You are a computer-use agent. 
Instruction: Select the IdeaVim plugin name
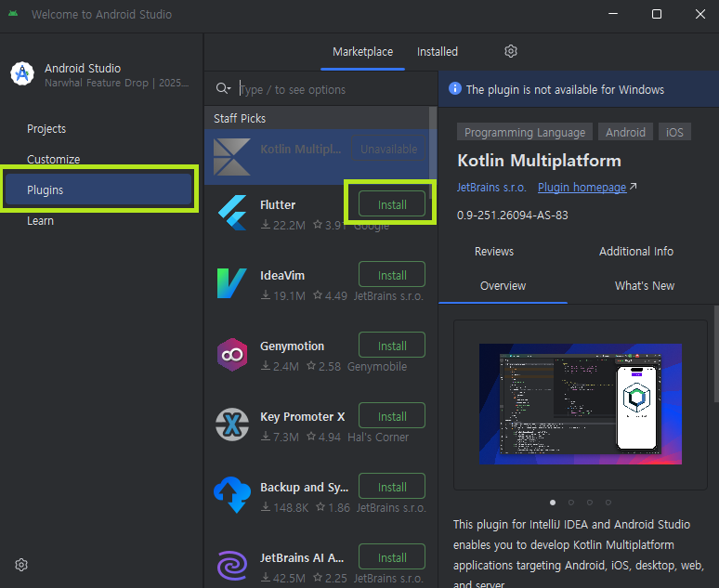(282, 275)
